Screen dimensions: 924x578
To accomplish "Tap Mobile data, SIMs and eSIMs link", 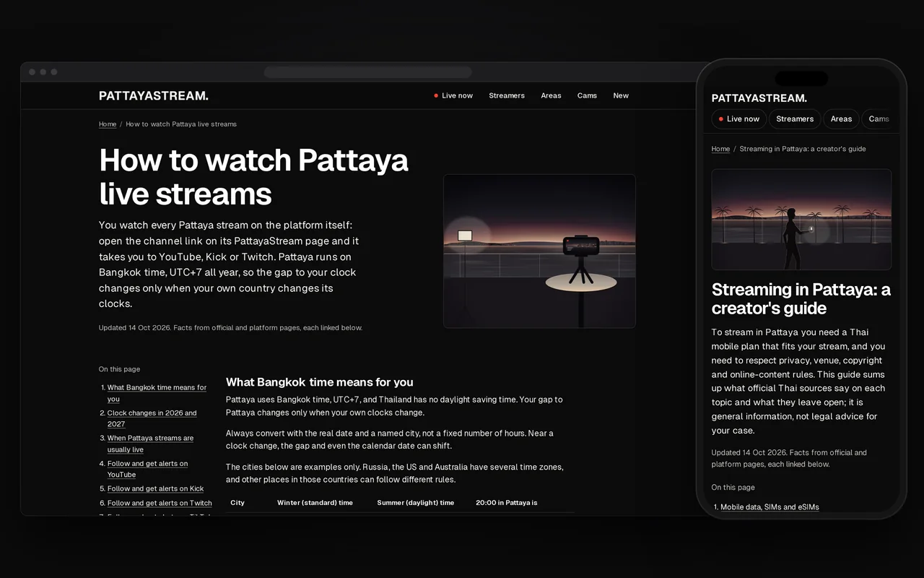I will click(x=770, y=507).
